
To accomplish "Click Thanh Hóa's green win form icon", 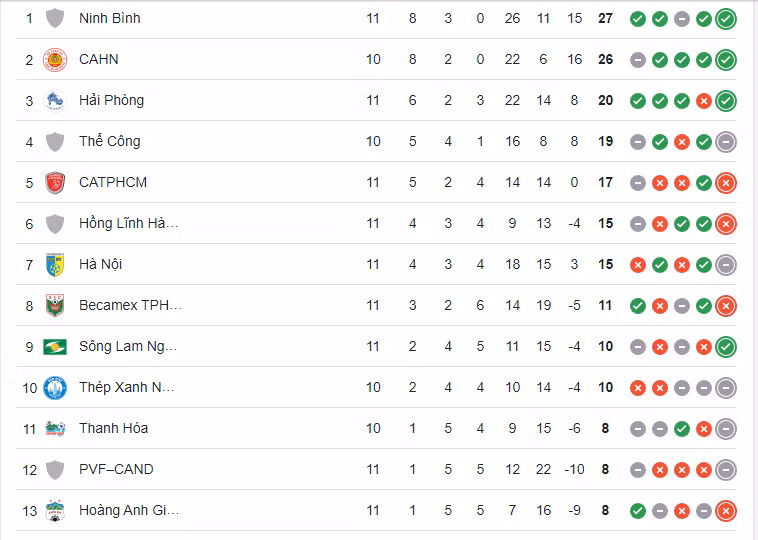I will coord(682,429).
